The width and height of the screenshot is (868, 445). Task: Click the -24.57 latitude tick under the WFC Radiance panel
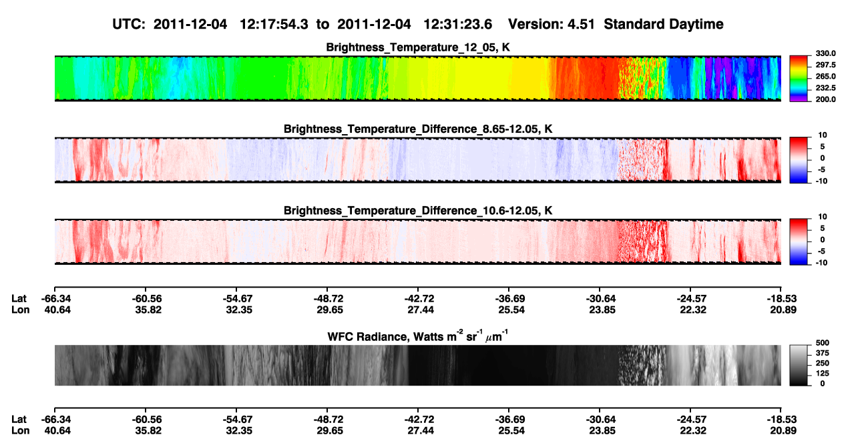(x=690, y=419)
